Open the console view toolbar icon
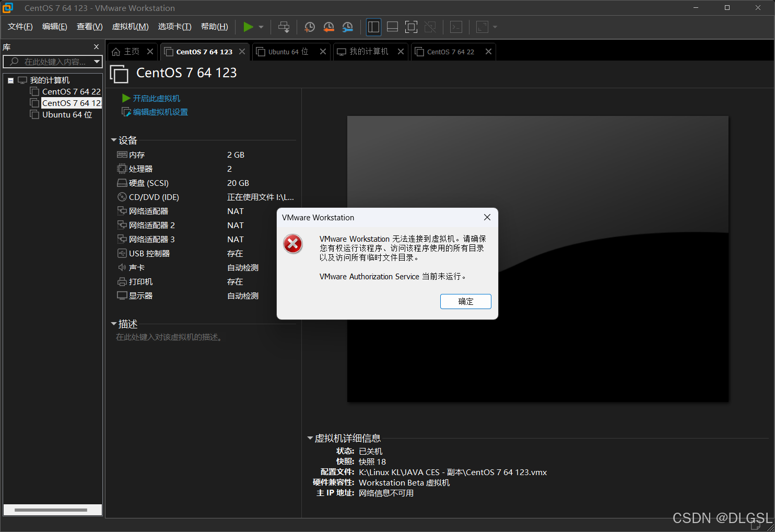775x532 pixels. pos(456,27)
